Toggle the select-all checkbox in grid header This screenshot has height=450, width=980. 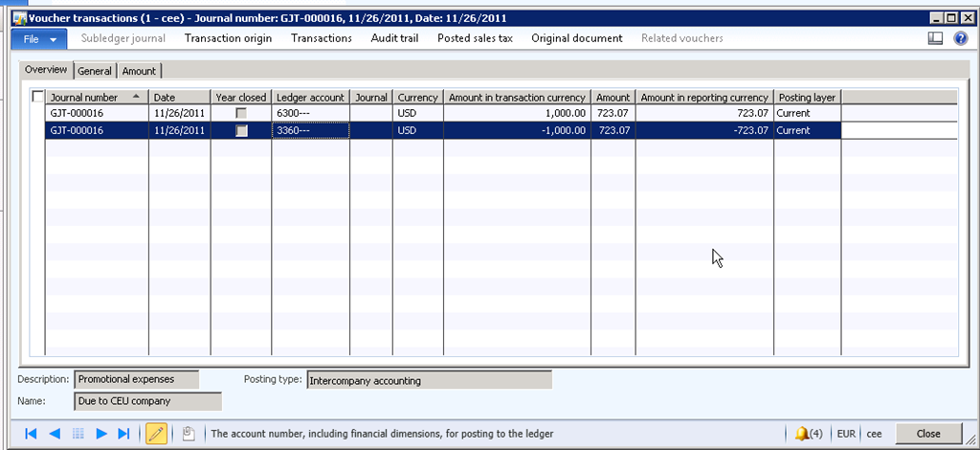point(37,97)
